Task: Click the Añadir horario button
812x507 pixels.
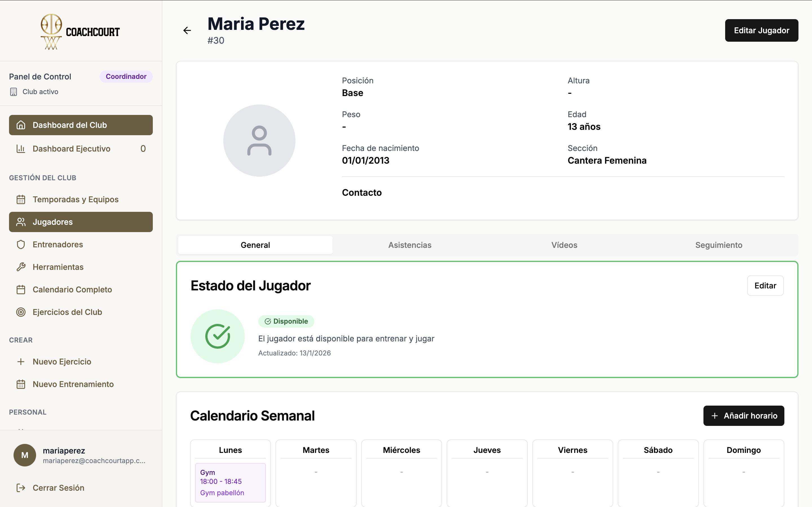Action: pos(743,415)
